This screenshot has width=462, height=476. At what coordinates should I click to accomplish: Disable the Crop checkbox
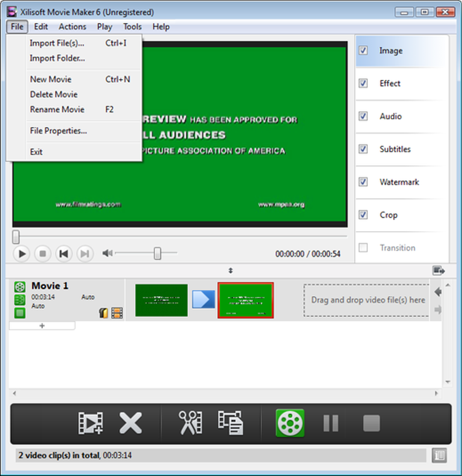363,215
